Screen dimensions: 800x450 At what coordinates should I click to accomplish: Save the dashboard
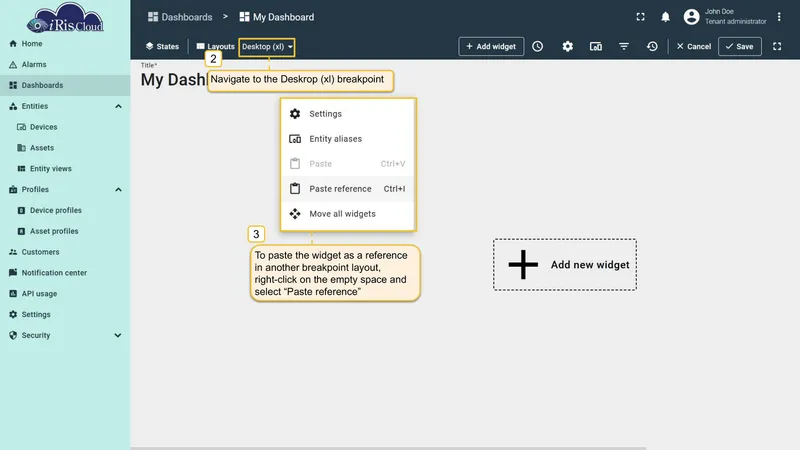[x=740, y=46]
